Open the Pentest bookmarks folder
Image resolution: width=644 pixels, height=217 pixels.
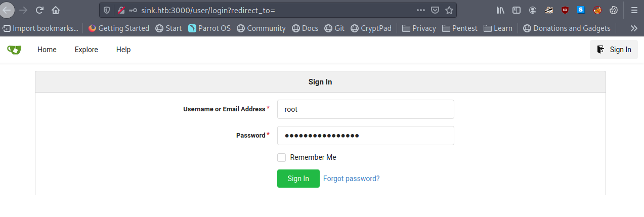[459, 28]
